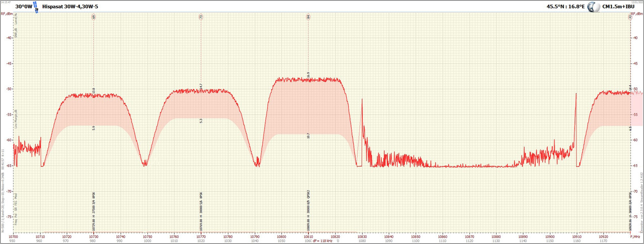644x244 pixels.
Task: Select the 30°0W orbital position label
Action: (x=24, y=7)
